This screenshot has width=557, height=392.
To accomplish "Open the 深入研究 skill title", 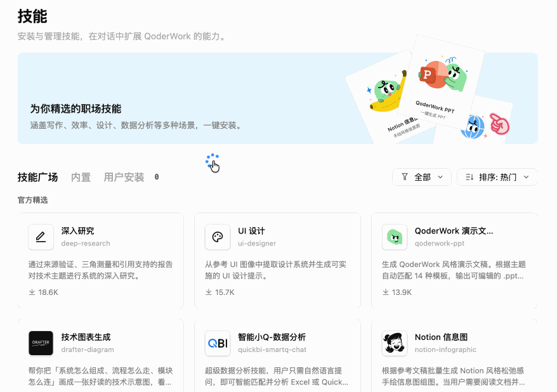I will (77, 231).
